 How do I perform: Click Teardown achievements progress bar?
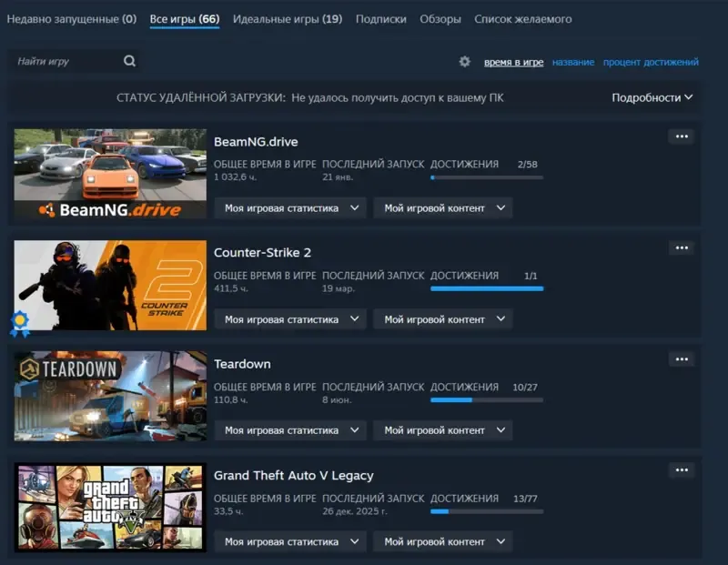pyautogui.click(x=487, y=400)
